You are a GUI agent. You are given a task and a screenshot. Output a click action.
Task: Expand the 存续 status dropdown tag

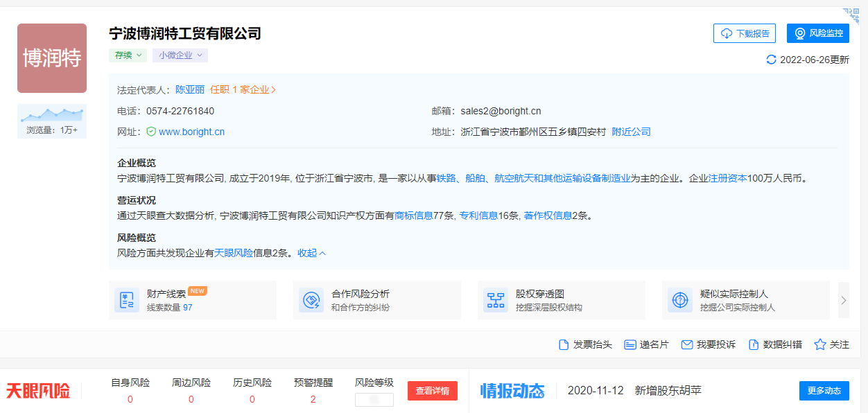[128, 55]
